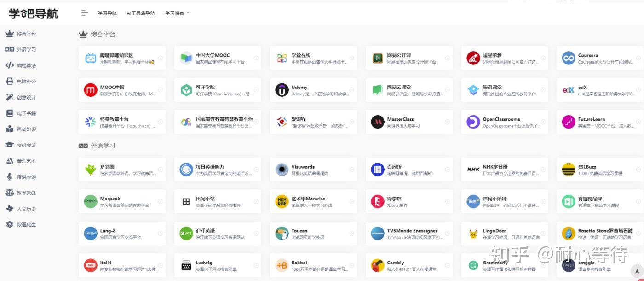This screenshot has width=644, height=281.
Task: Open the MOOC中国 red logo
Action: point(91,90)
